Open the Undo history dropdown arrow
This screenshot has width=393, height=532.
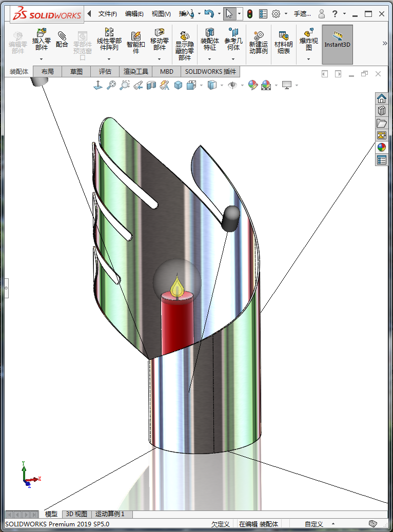coord(219,14)
